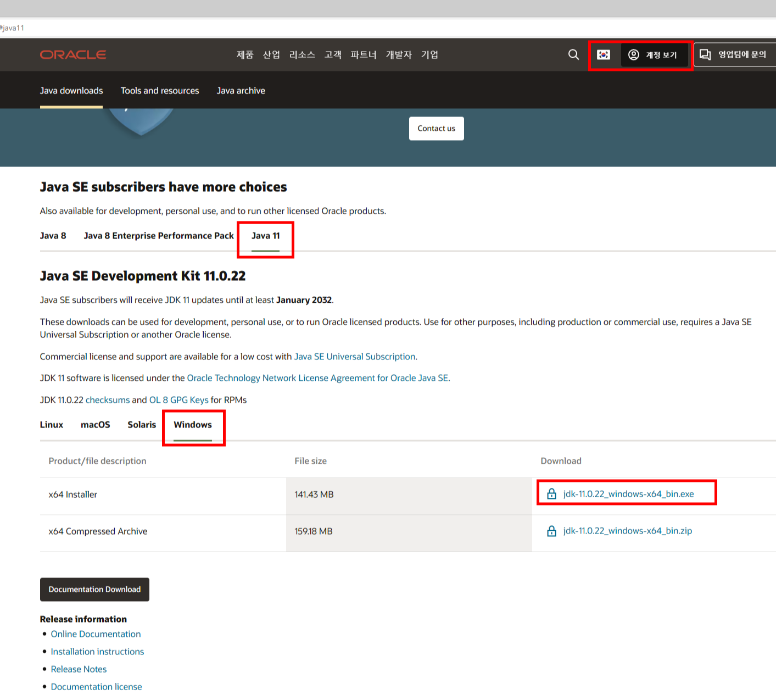Open the 산업 menu

pyautogui.click(x=271, y=54)
